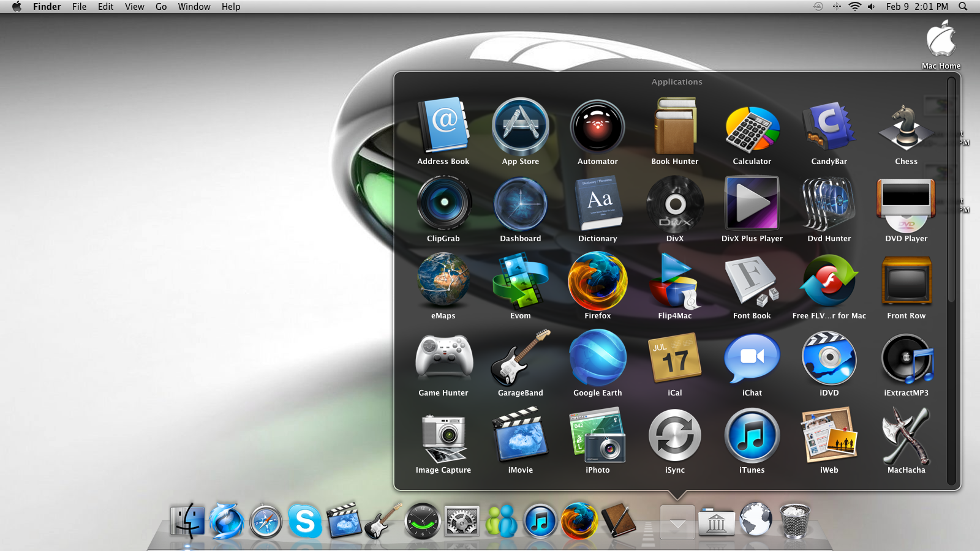Open the iTunes music note in the Dock
This screenshot has width=980, height=551.
tap(540, 522)
